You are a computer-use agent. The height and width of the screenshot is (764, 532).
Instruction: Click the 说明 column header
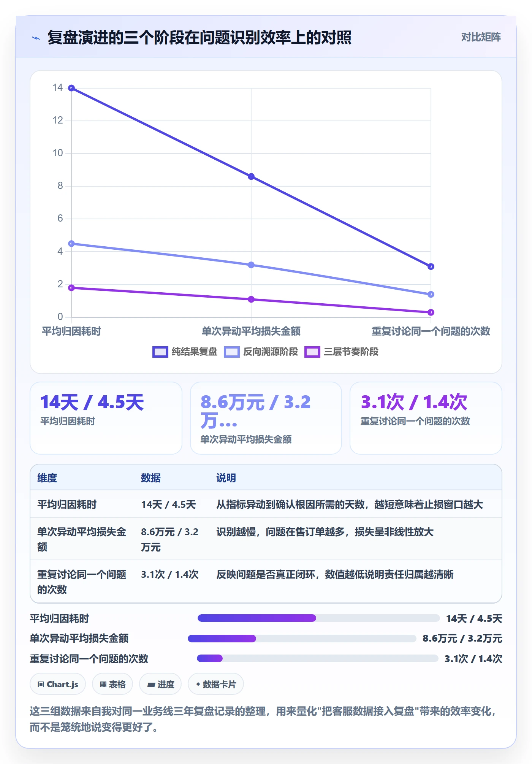click(226, 478)
